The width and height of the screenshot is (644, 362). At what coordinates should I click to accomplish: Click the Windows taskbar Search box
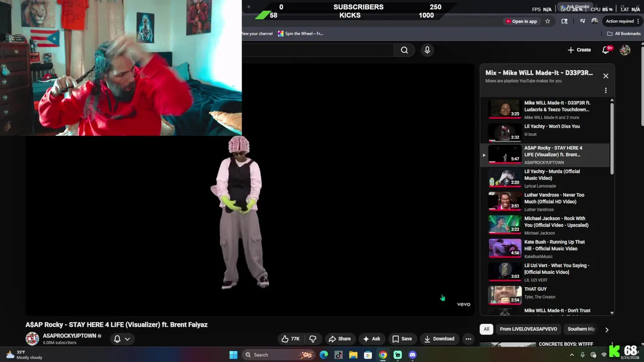(279, 355)
